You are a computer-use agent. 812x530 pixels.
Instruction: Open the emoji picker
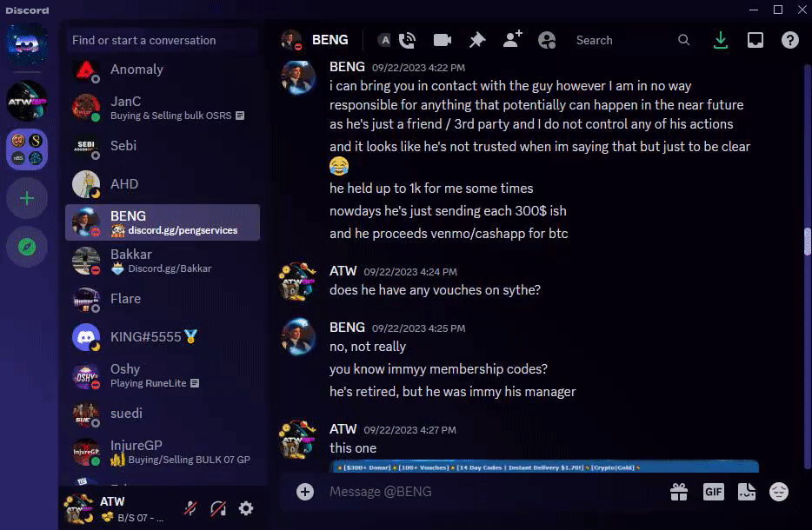coord(778,492)
